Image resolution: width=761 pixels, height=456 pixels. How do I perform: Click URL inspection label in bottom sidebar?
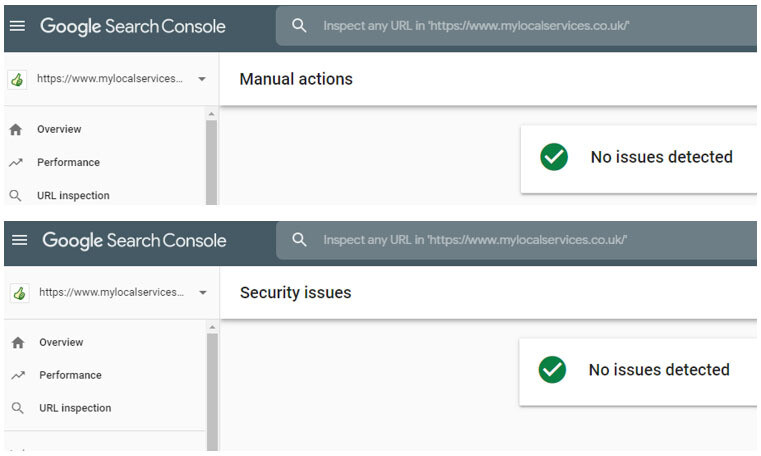(75, 408)
